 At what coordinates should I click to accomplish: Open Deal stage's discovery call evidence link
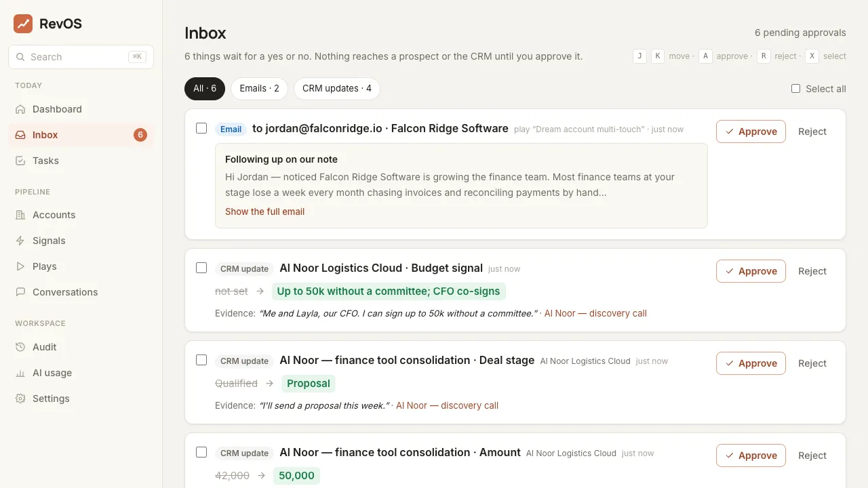pyautogui.click(x=447, y=405)
